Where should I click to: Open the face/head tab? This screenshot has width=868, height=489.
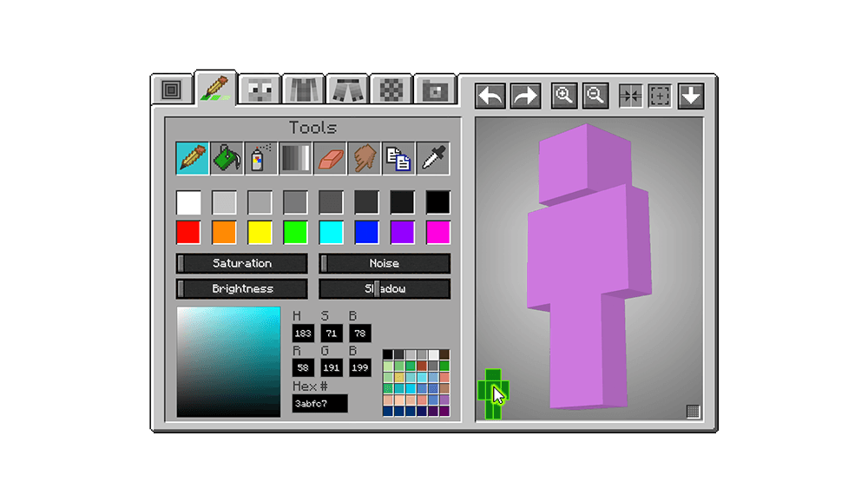click(260, 89)
